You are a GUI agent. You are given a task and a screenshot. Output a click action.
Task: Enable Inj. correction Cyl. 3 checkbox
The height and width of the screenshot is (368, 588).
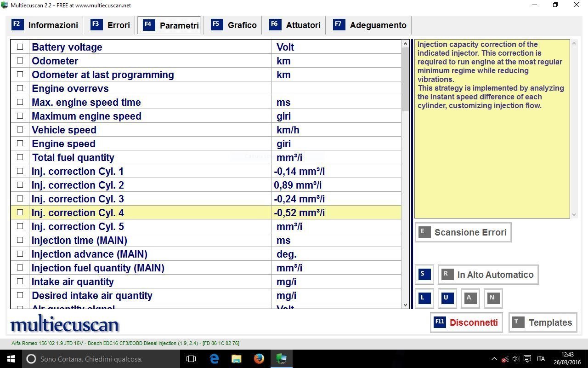click(x=20, y=198)
